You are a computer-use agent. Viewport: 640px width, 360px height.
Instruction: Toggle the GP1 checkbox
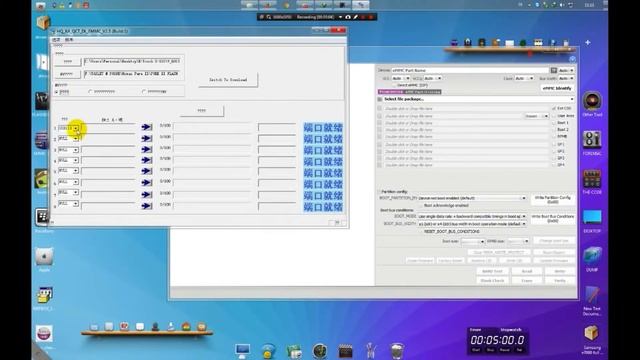(x=554, y=144)
